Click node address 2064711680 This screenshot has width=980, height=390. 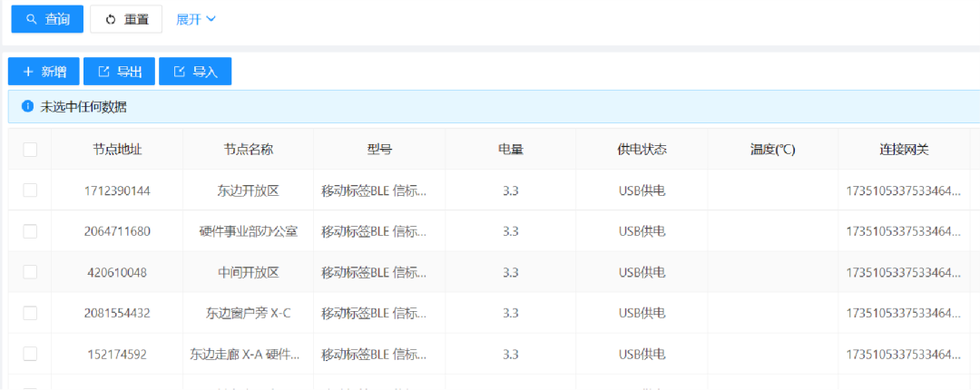117,231
